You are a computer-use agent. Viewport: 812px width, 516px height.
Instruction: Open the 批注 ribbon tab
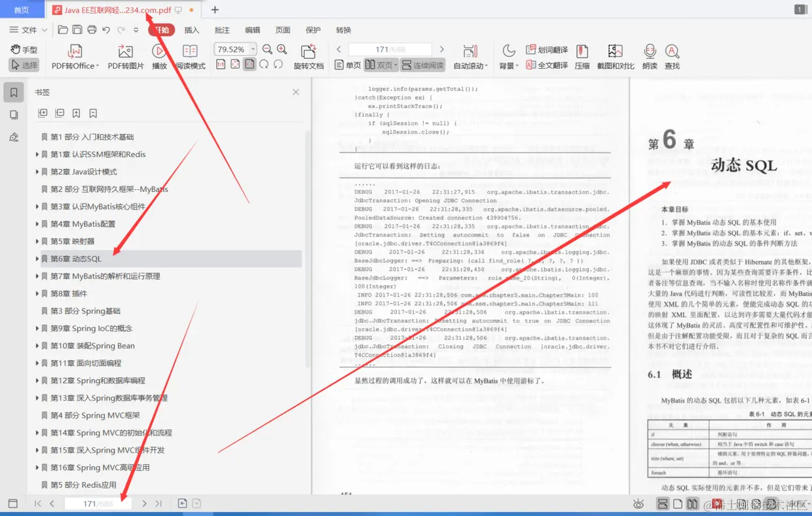pyautogui.click(x=222, y=30)
